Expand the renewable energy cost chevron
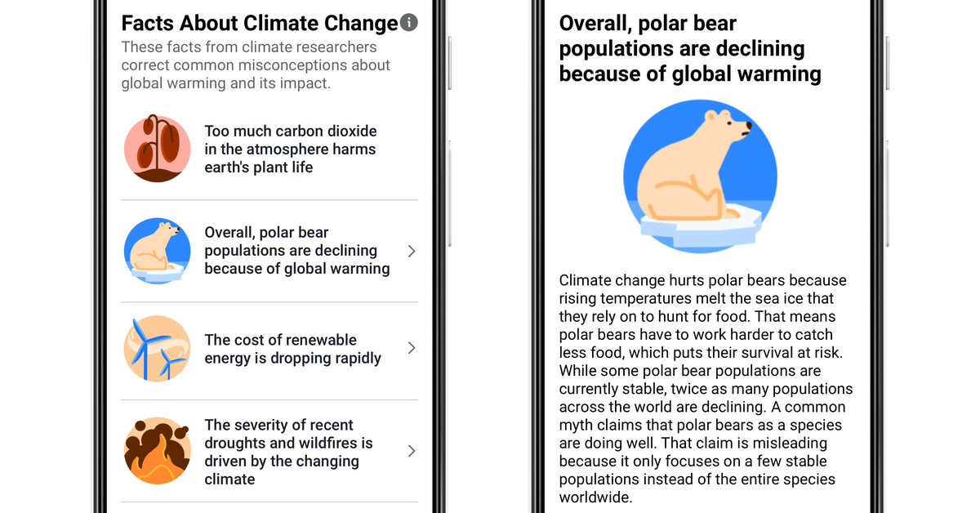This screenshot has width=980, height=513. 412,349
